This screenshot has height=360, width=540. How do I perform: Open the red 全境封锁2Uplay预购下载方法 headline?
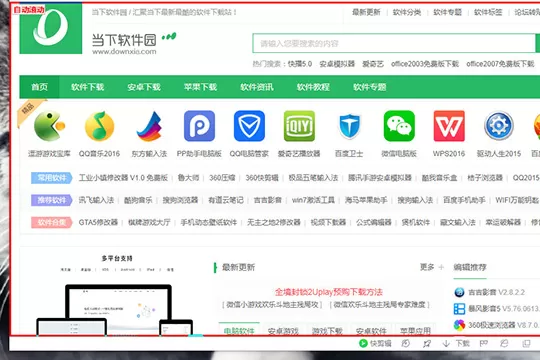(x=329, y=292)
